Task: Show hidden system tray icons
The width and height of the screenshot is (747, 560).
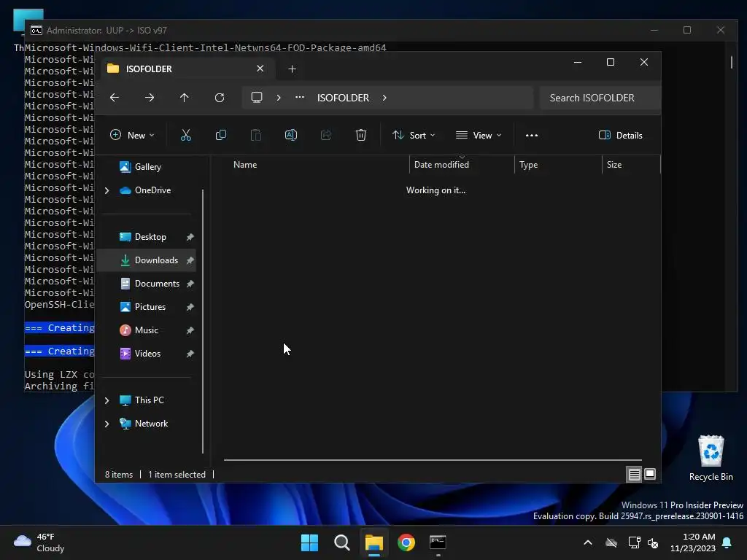Action: (588, 542)
